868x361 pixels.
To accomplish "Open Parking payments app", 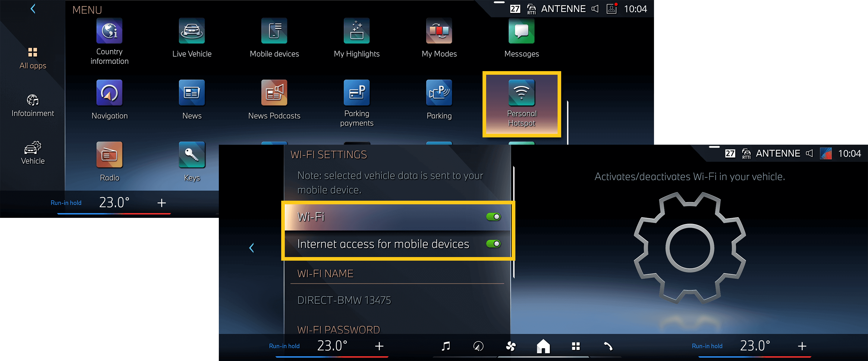I will [357, 103].
